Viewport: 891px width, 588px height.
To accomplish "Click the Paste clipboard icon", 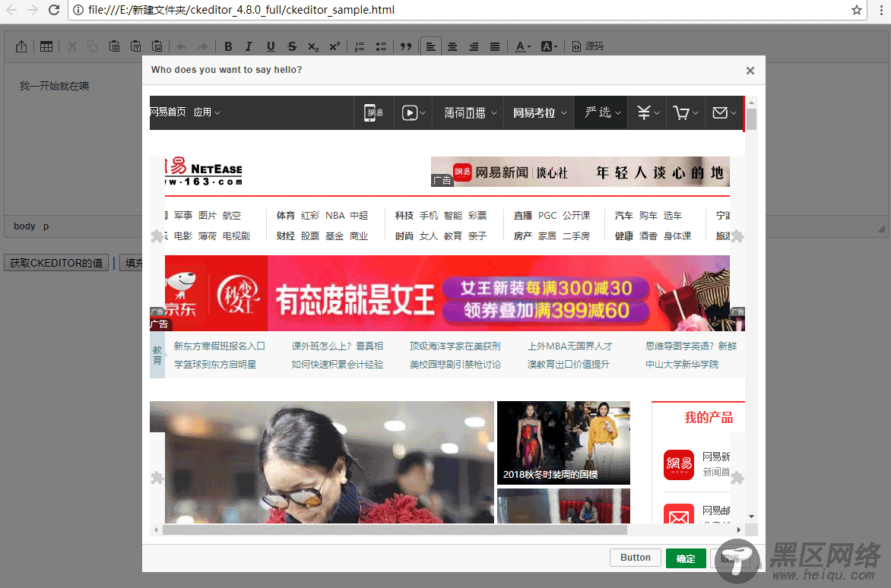I will (x=114, y=46).
